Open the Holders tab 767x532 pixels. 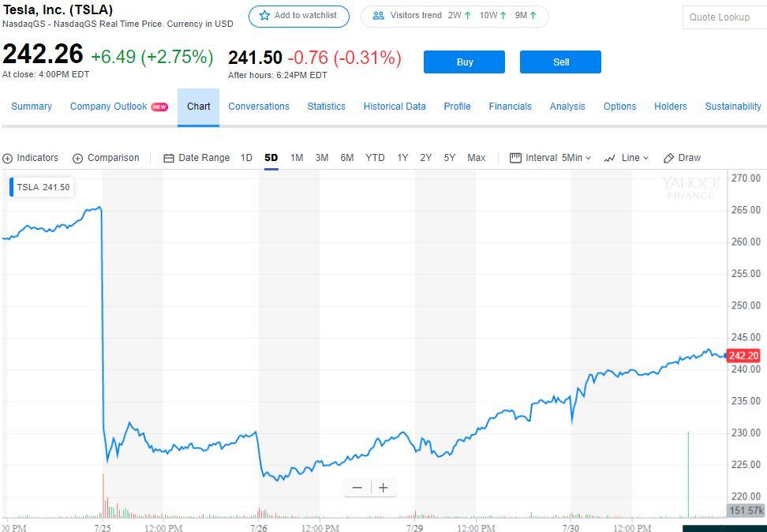671,107
